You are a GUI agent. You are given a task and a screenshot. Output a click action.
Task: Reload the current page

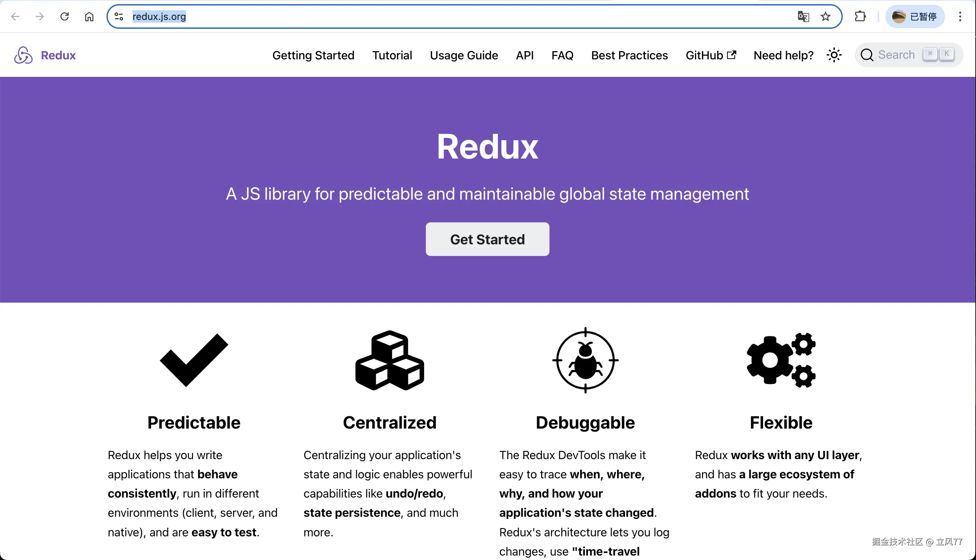[x=65, y=16]
